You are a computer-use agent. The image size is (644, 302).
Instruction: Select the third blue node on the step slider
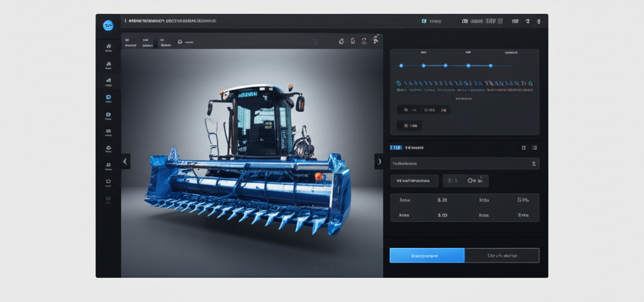click(446, 65)
